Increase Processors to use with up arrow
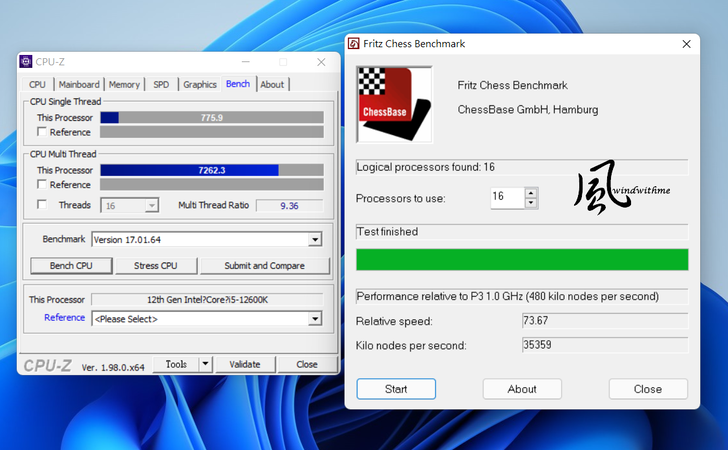Image resolution: width=728 pixels, height=450 pixels. click(x=531, y=192)
